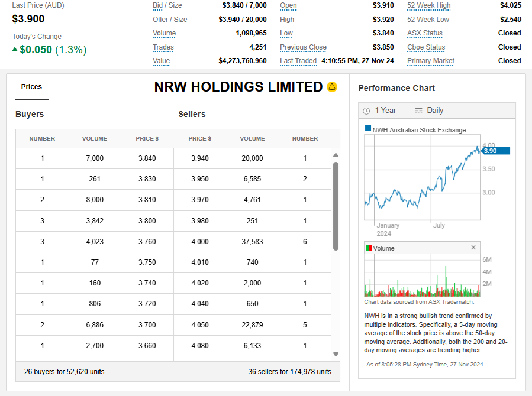Viewport: 532px width, 396px height.
Task: Close the Volume chart panel
Action: (x=473, y=248)
